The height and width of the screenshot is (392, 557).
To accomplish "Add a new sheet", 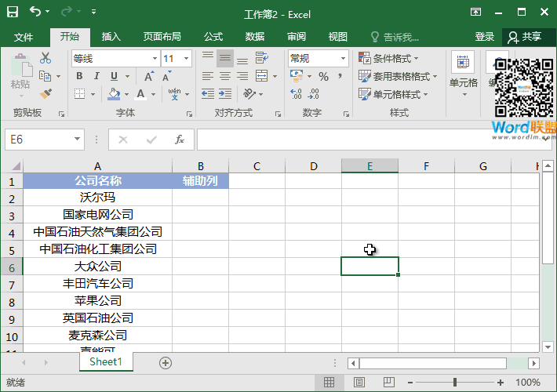I will pyautogui.click(x=166, y=363).
